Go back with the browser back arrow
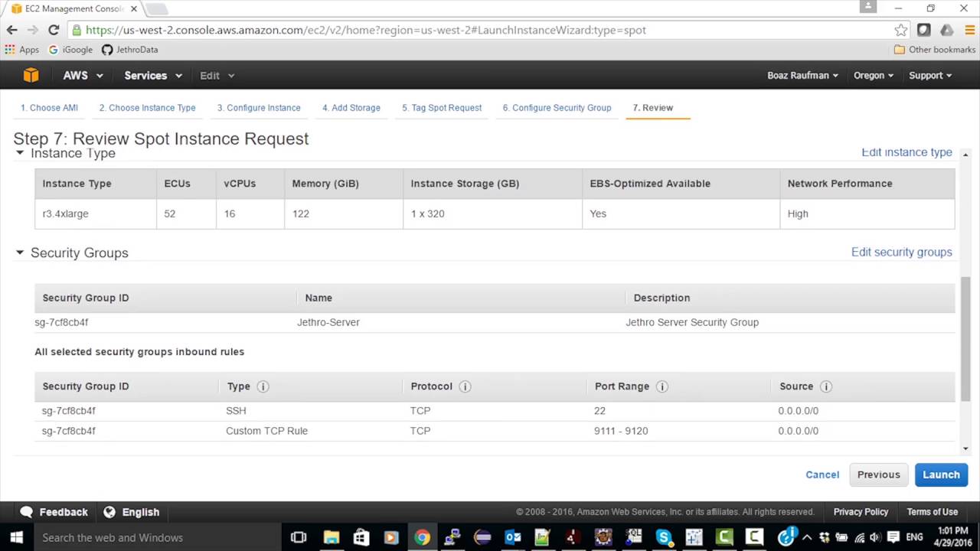 point(11,30)
